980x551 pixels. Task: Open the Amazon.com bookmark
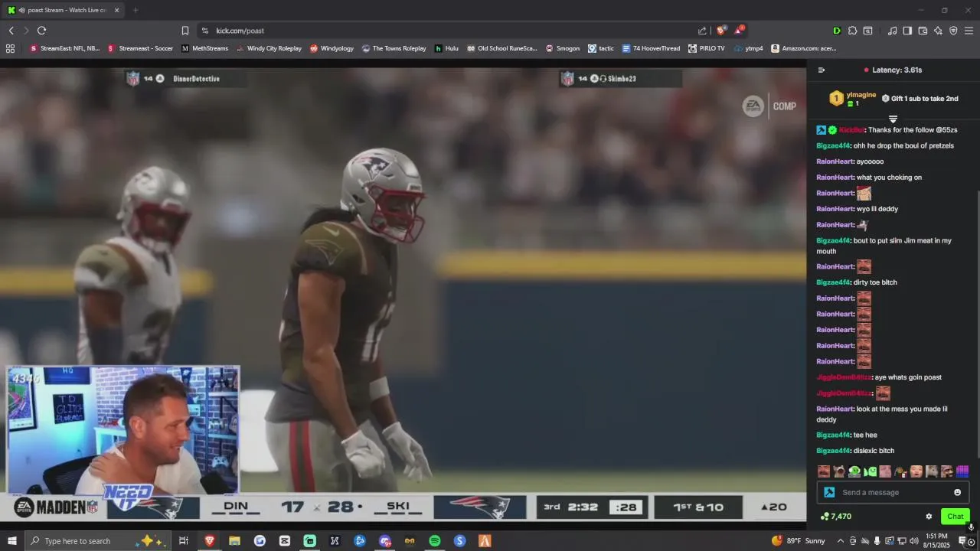[803, 48]
